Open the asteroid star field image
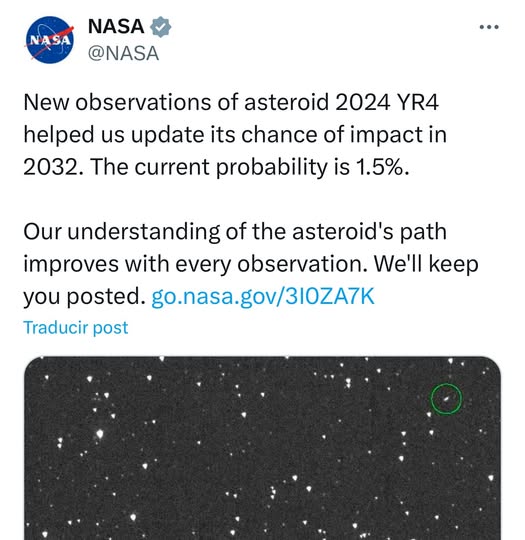 pyautogui.click(x=262, y=448)
